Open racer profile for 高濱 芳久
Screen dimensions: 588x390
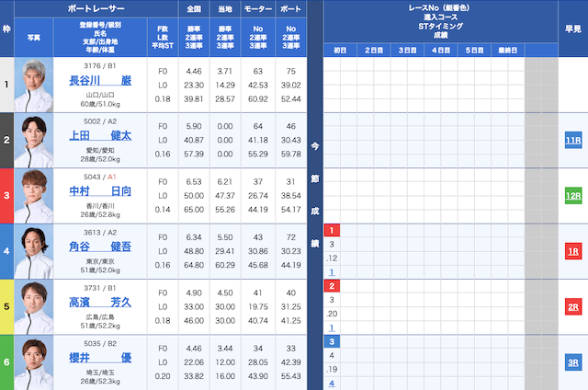100,302
